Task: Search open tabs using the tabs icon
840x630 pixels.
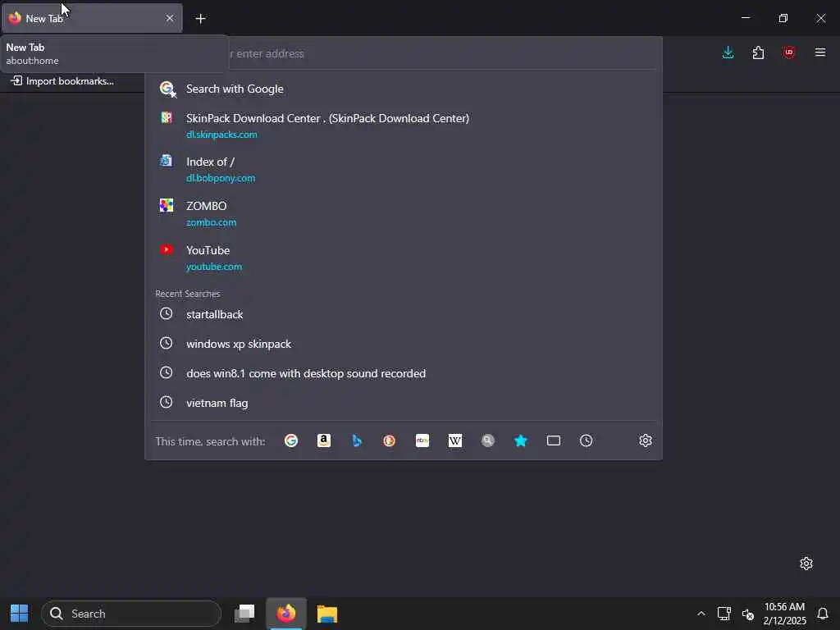Action: pos(554,441)
